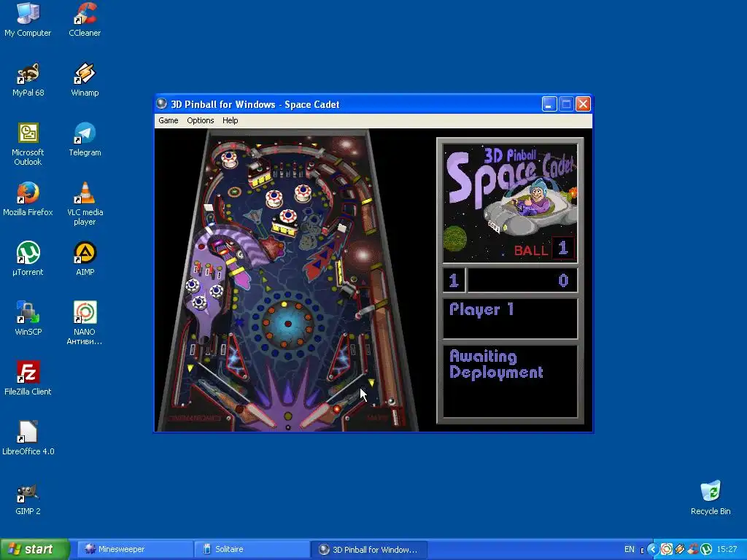Click the CCleaner icon in system tray
Viewport: 747px width, 560px height.
click(693, 549)
